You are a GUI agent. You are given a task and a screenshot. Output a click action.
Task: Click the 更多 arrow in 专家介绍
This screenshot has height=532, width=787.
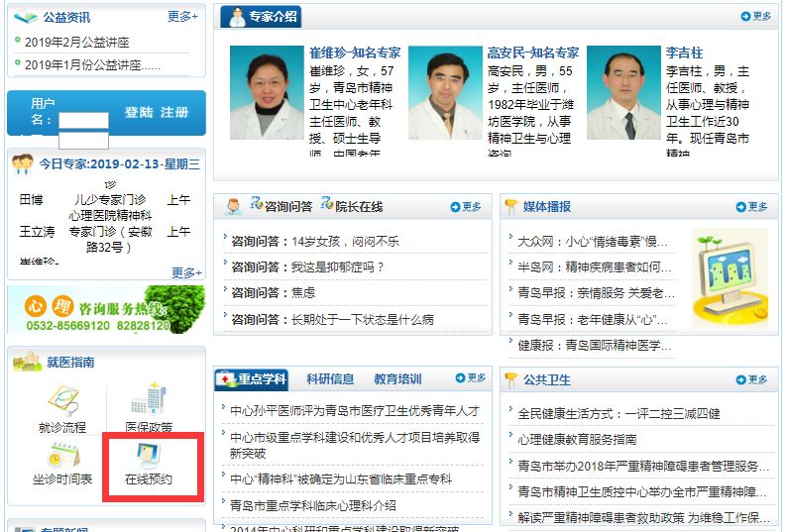(755, 17)
